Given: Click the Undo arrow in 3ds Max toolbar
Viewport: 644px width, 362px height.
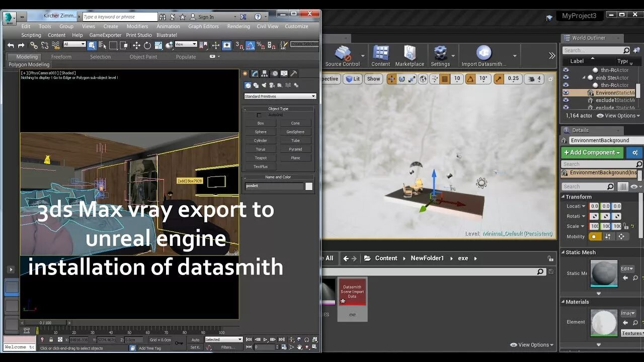Looking at the screenshot, I should [x=11, y=45].
